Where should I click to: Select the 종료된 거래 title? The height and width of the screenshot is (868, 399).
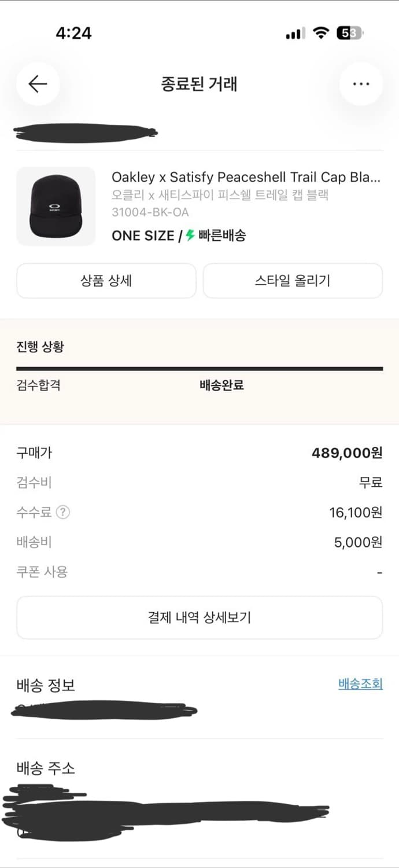click(x=199, y=84)
